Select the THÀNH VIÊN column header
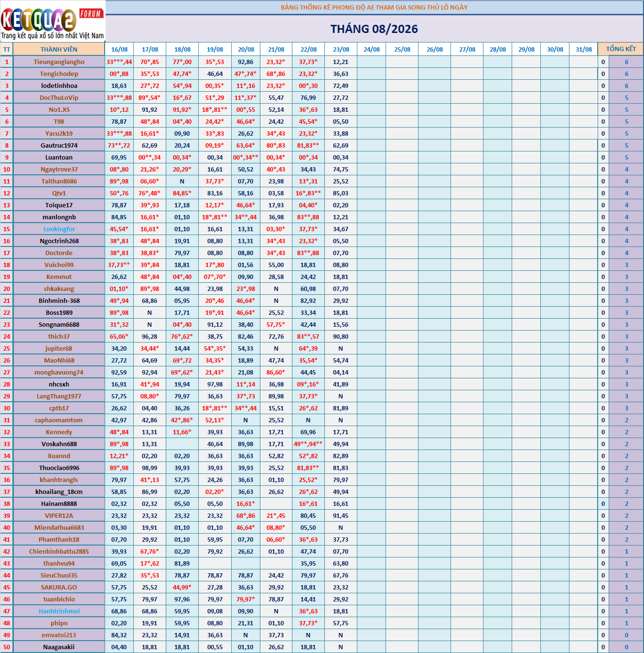This screenshot has height=653, width=644. tap(59, 49)
